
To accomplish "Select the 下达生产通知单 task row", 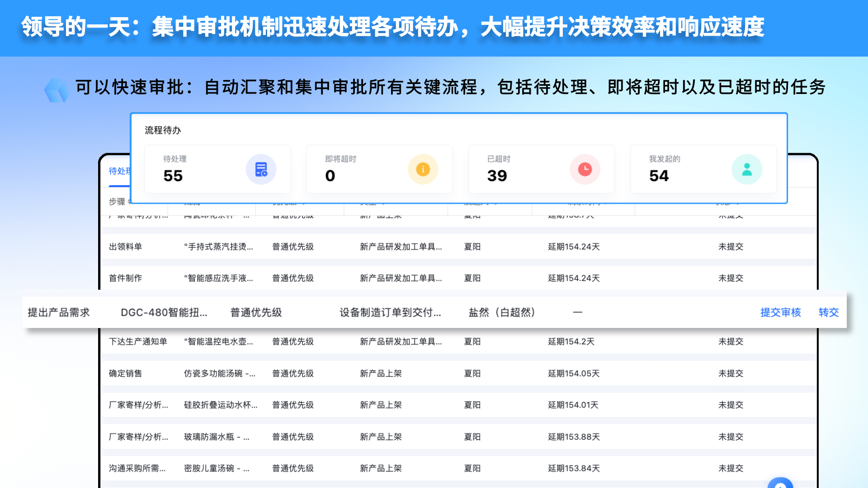I will click(459, 342).
